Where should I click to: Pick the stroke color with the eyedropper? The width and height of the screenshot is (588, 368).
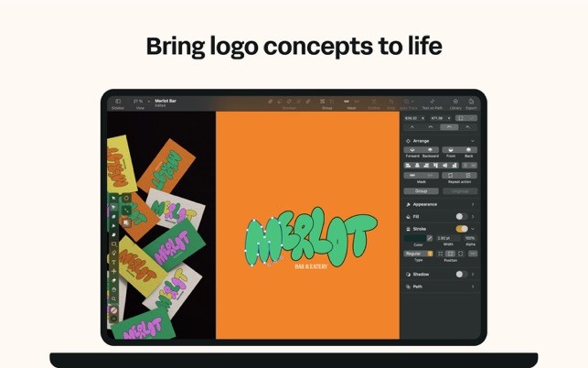[x=430, y=238]
